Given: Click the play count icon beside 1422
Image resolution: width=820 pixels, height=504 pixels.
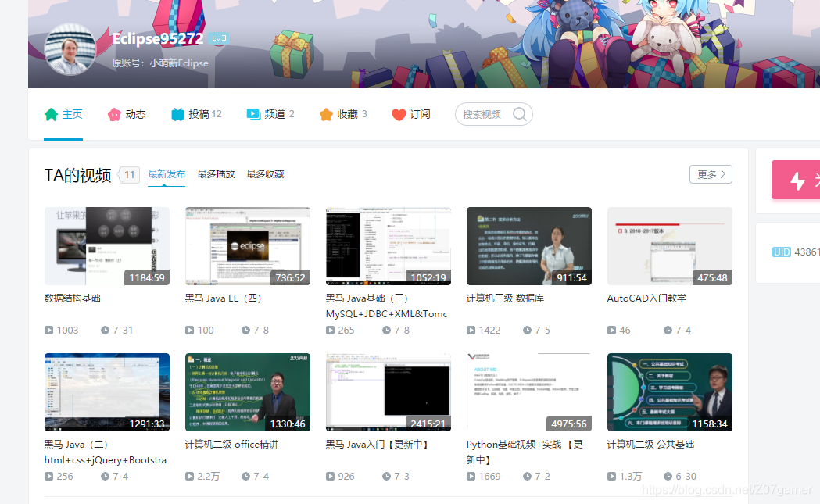Looking at the screenshot, I should point(471,331).
